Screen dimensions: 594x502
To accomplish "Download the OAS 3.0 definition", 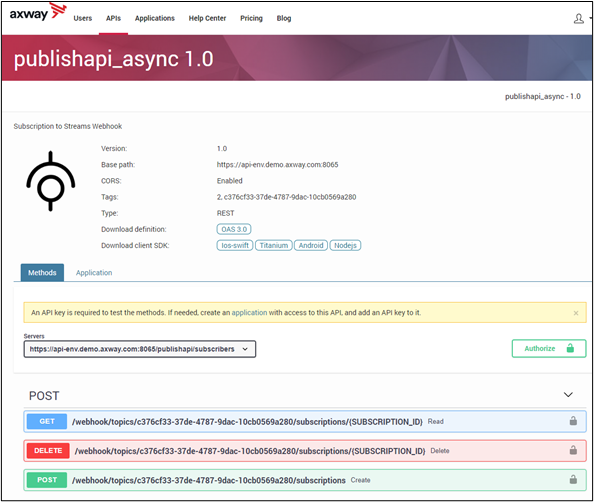I will pyautogui.click(x=234, y=229).
